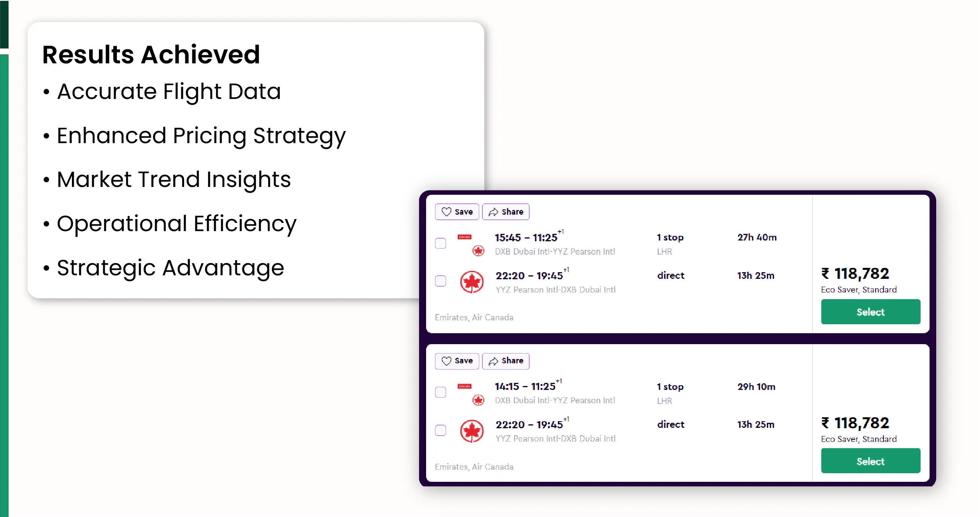980x517 pixels.
Task: Click the large Air Canada logo in second card
Action: click(471, 431)
